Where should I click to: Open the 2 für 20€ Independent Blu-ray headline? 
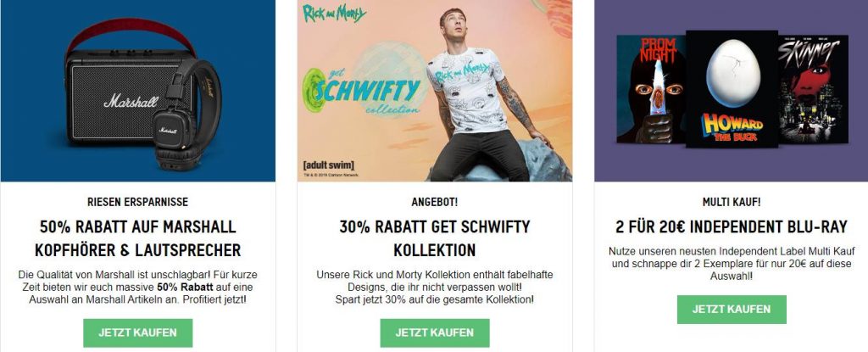coord(732,226)
